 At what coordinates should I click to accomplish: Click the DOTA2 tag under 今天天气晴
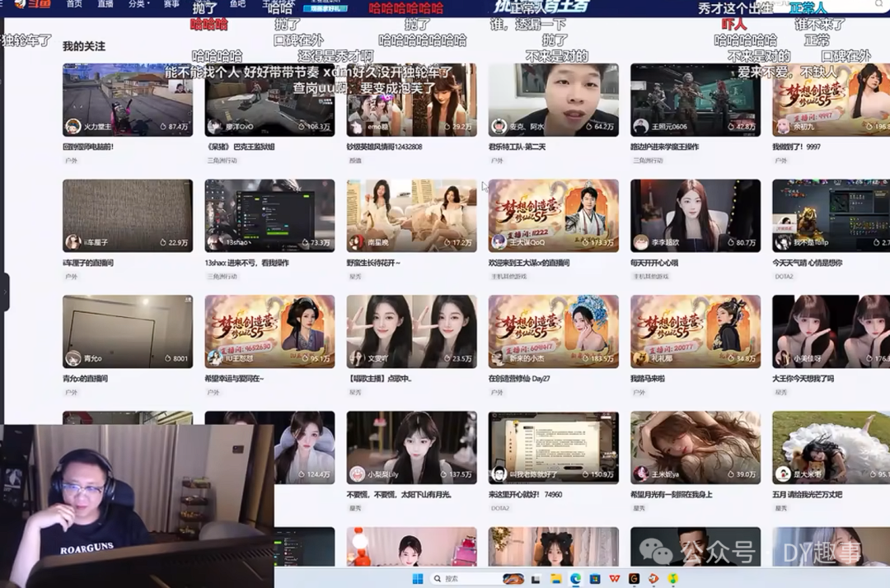[784, 277]
